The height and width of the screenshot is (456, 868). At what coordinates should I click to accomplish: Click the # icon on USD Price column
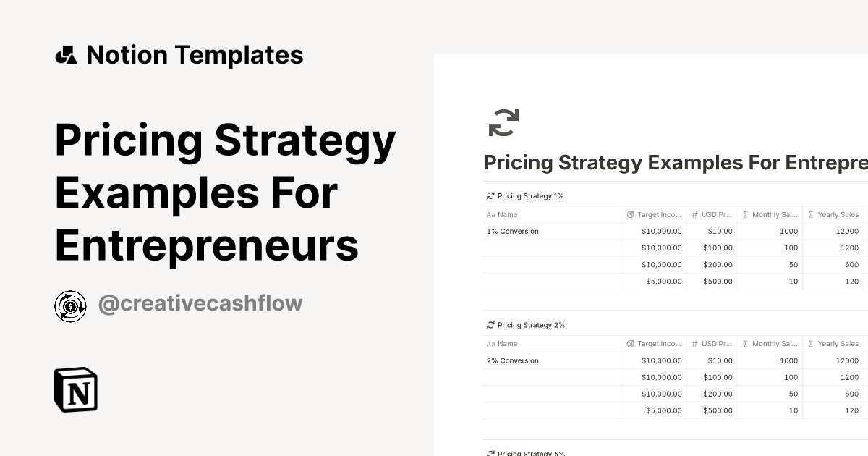click(694, 214)
